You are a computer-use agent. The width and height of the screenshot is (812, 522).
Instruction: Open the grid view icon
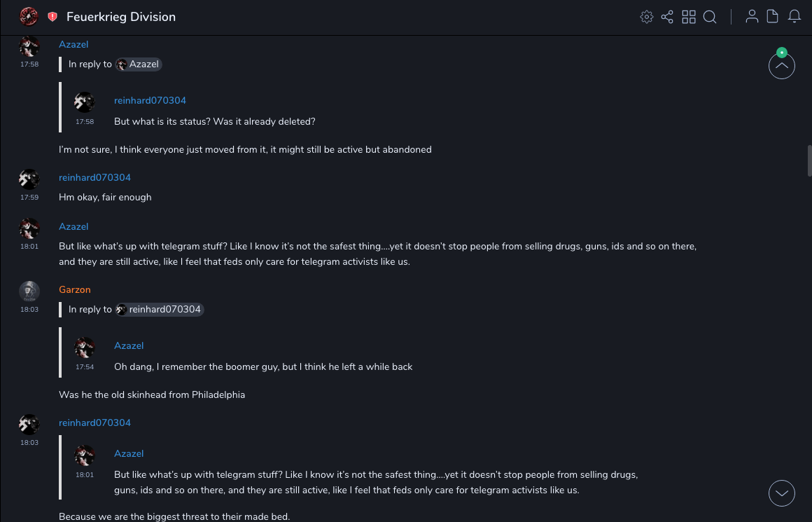pyautogui.click(x=689, y=17)
